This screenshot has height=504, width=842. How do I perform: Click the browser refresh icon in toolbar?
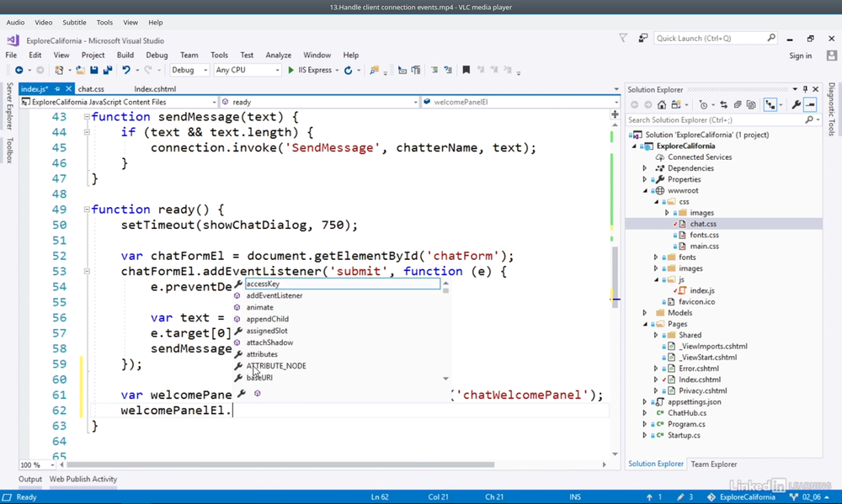[348, 71]
